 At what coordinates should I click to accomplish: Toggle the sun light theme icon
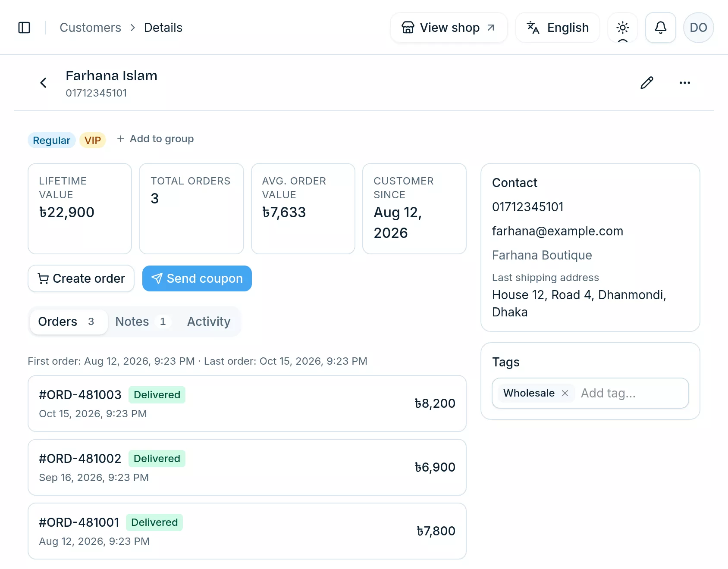(x=623, y=28)
